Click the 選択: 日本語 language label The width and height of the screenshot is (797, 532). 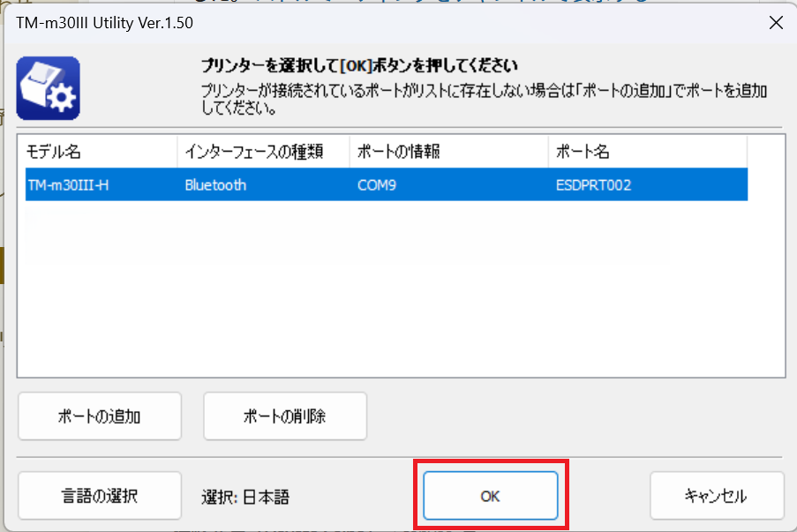245,497
